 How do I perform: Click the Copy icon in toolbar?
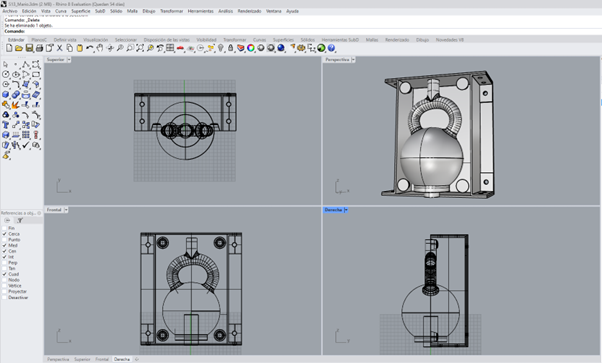pos(69,48)
